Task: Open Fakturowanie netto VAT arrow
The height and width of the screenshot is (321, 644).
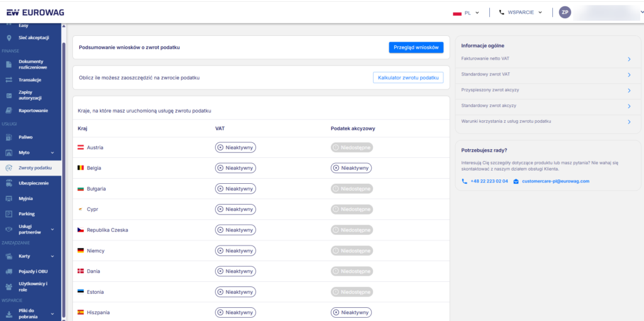Action: click(x=629, y=59)
